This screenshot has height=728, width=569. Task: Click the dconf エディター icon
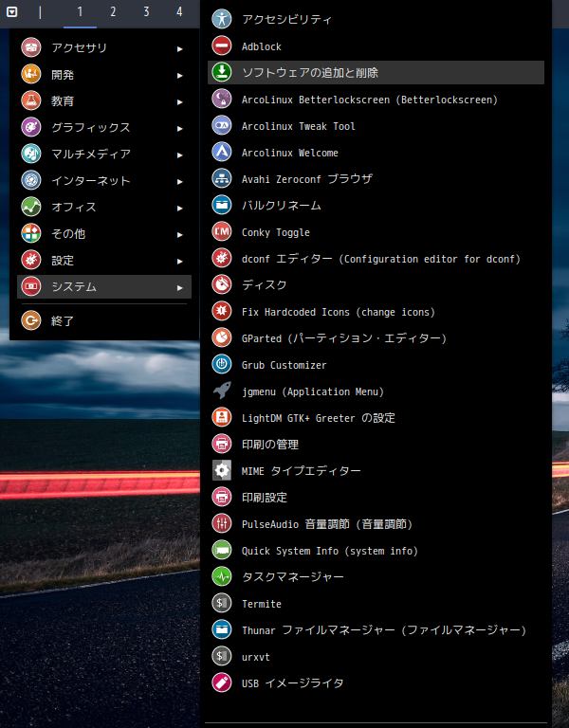tap(222, 258)
